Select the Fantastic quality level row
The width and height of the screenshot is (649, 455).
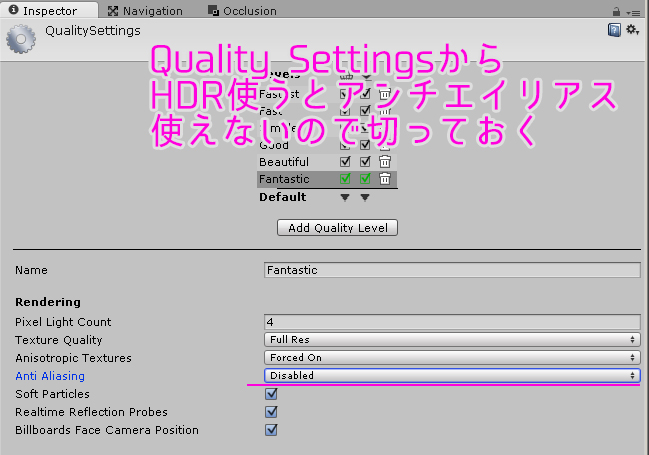click(327, 179)
